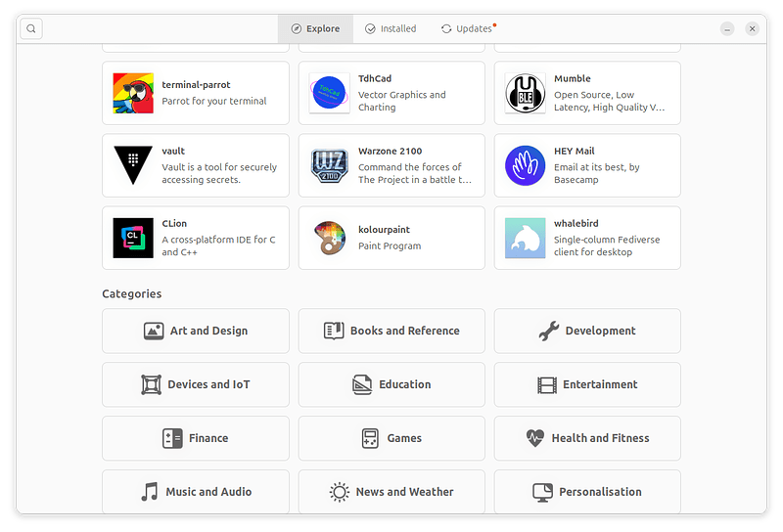Open the Warzone 2100 icon
The height and width of the screenshot is (532, 783).
coord(329,165)
